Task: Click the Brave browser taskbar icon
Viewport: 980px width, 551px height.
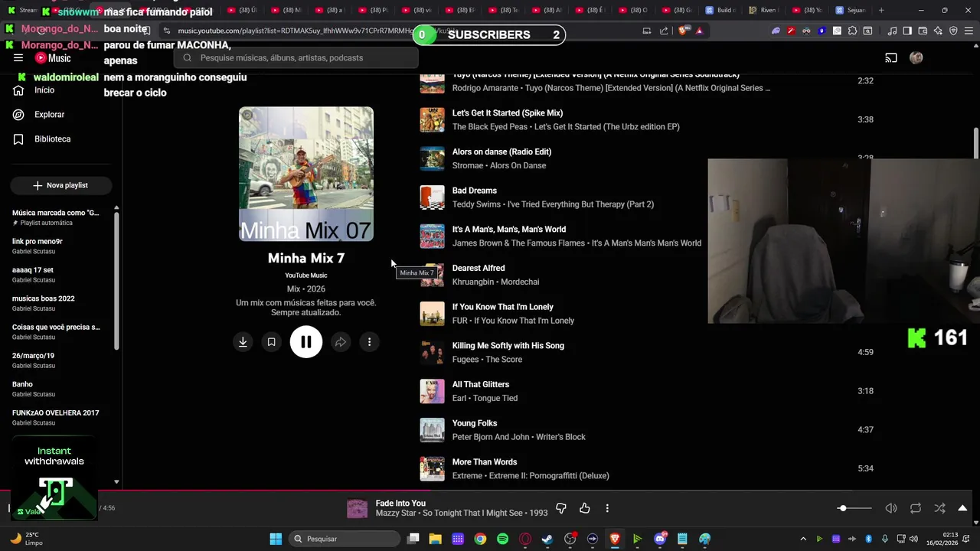Action: (x=615, y=539)
